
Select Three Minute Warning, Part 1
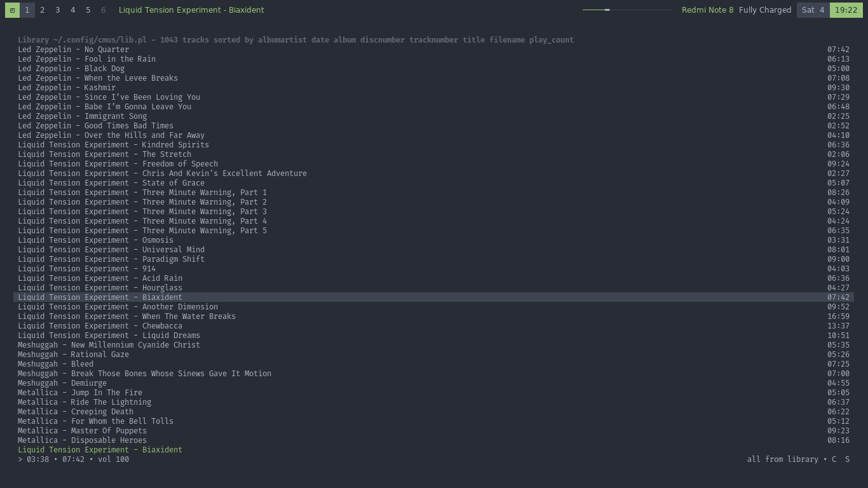coord(433,193)
